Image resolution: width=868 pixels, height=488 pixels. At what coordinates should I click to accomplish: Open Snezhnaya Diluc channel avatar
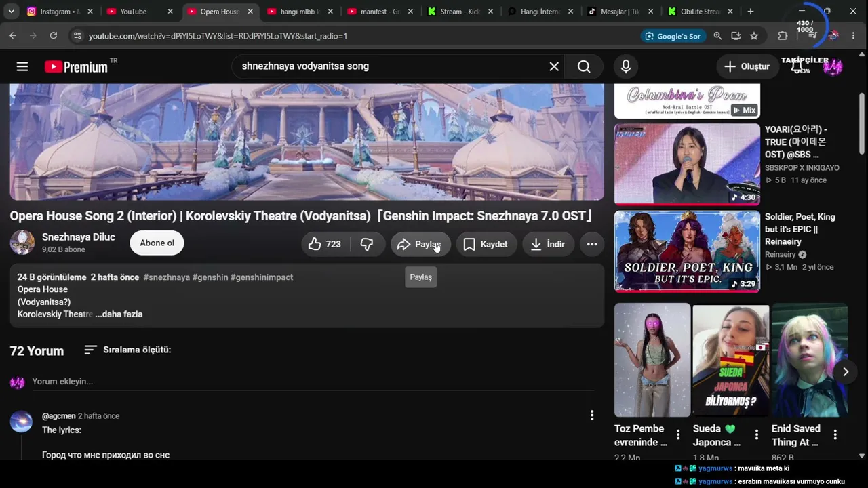[x=22, y=243]
